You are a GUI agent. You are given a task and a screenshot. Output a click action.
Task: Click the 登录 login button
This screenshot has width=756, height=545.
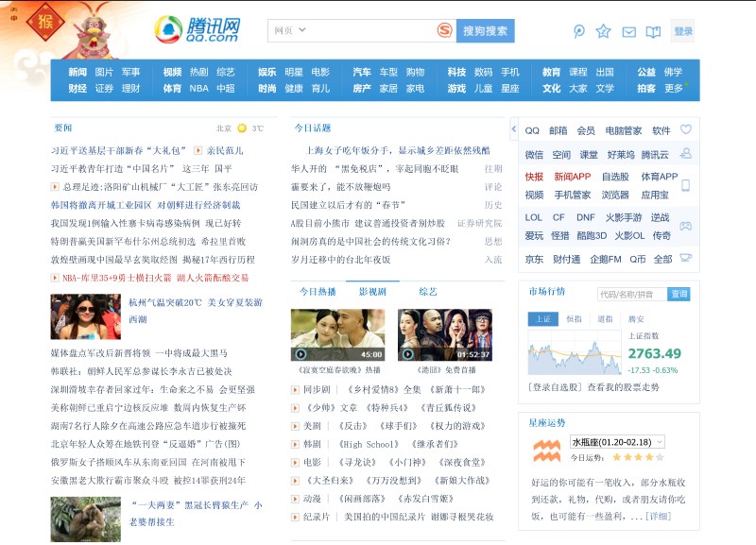pyautogui.click(x=684, y=30)
